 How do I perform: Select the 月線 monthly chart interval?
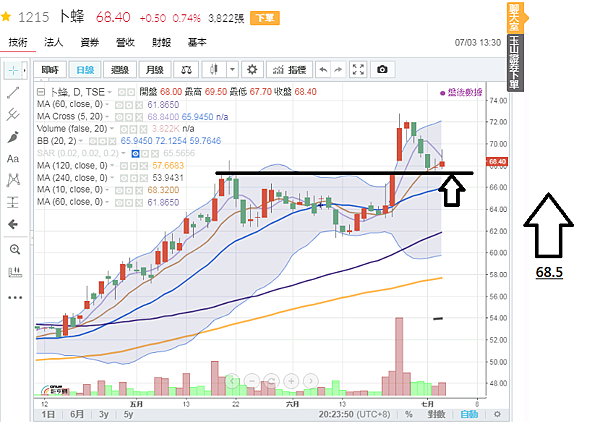click(x=155, y=70)
